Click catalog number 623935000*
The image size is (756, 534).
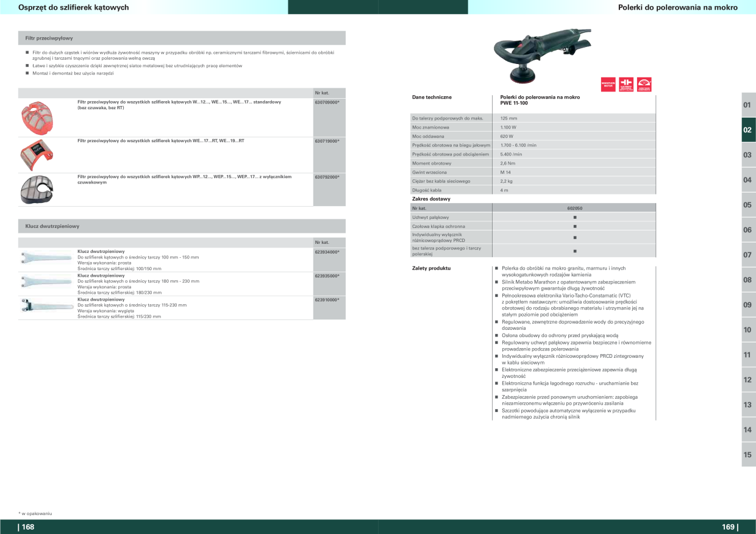coord(327,276)
